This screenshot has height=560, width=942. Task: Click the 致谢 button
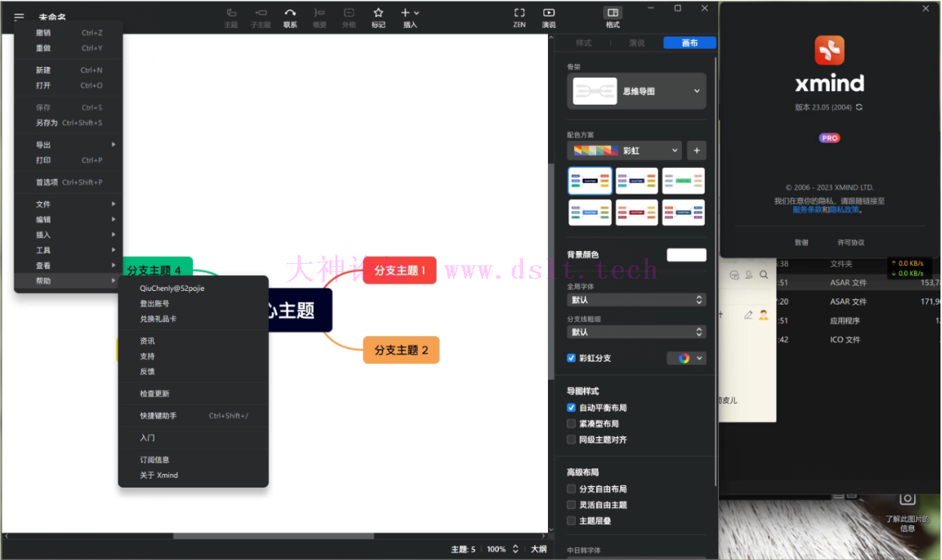[x=801, y=243]
